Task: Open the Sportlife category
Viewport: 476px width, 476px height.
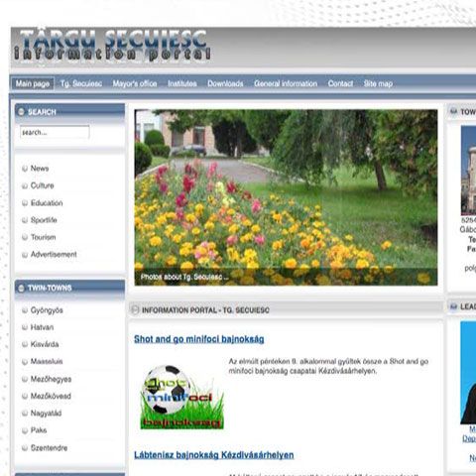Action: point(44,220)
